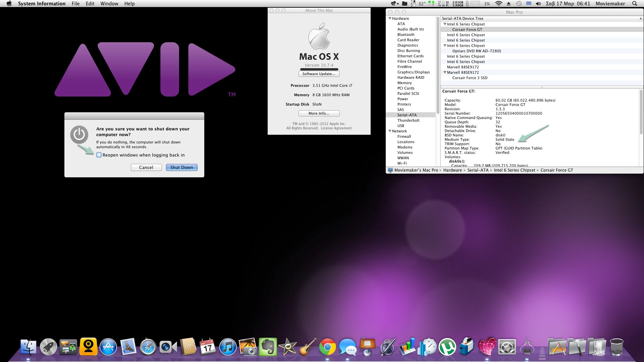Screen dimensions: 644x362
Task: Launch GarageBand guitar icon in Dock
Action: click(308, 347)
